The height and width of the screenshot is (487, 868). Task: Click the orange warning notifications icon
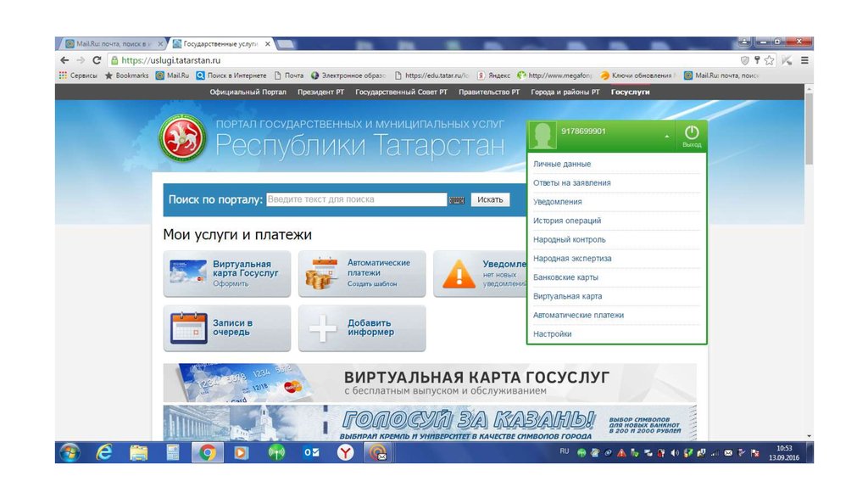pyautogui.click(x=459, y=273)
